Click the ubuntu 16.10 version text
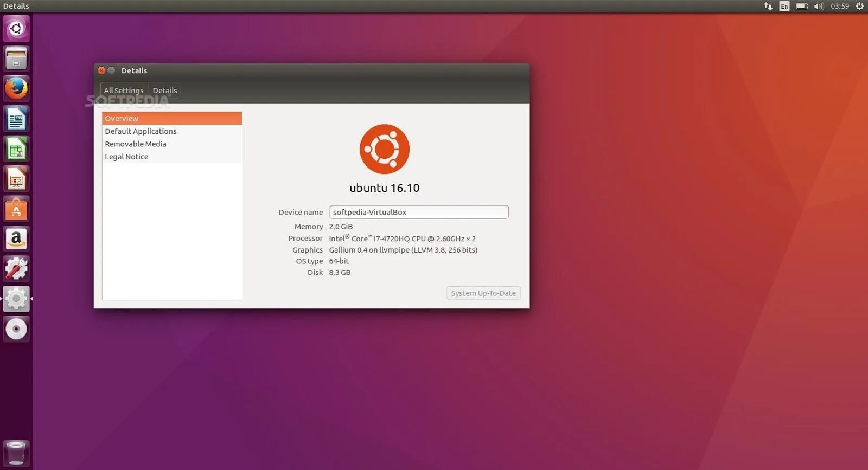Viewport: 868px width, 470px height. (385, 188)
